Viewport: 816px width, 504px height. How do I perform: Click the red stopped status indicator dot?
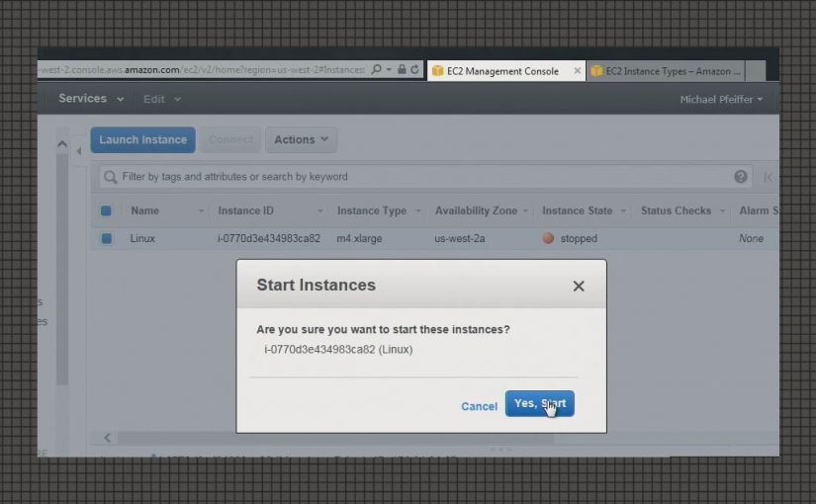[x=548, y=238]
